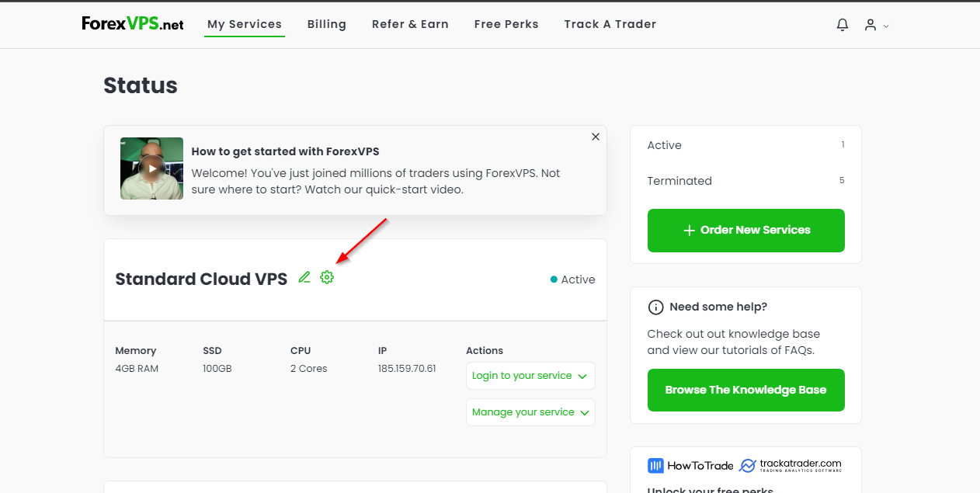The width and height of the screenshot is (980, 493).
Task: Expand the Login to your service dropdown
Action: (530, 376)
